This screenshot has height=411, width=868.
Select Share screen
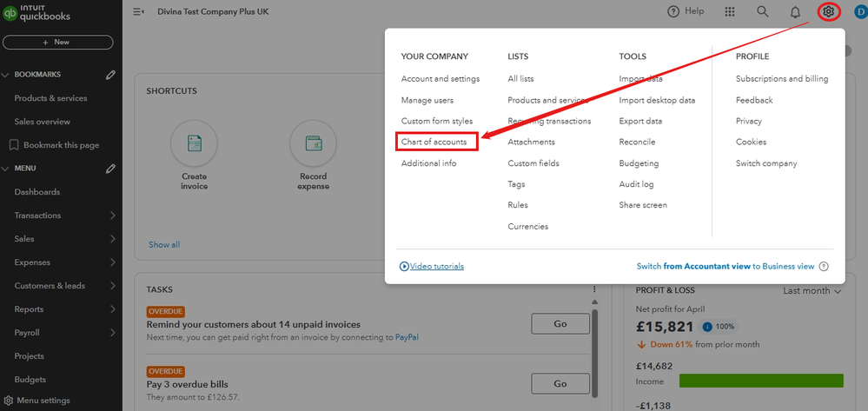643,205
